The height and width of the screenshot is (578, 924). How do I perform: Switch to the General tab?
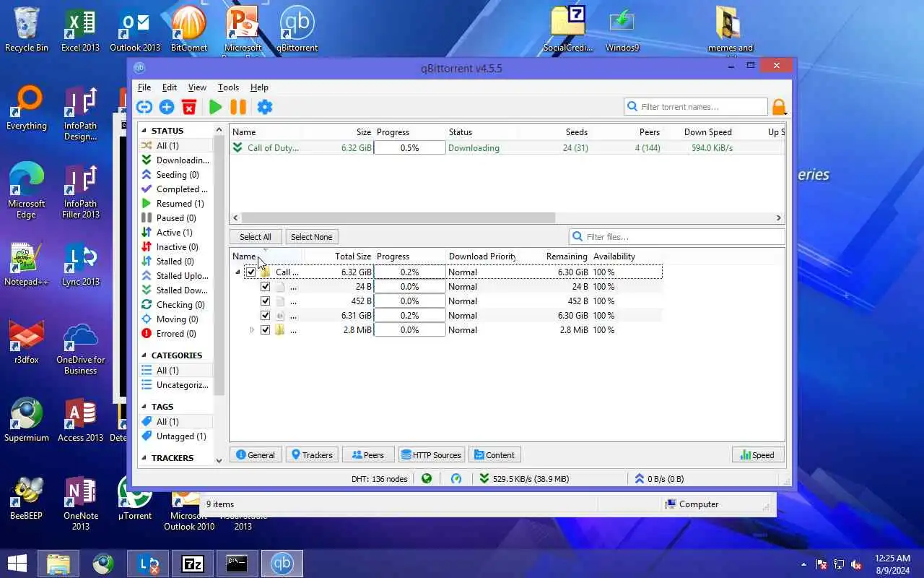(256, 455)
